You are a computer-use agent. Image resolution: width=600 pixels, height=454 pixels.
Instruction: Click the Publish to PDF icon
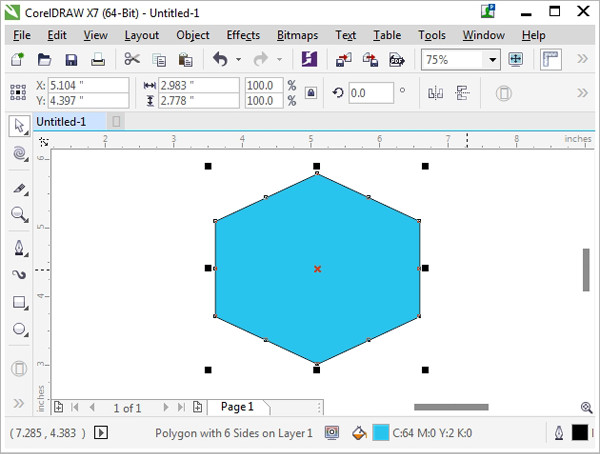[x=397, y=60]
